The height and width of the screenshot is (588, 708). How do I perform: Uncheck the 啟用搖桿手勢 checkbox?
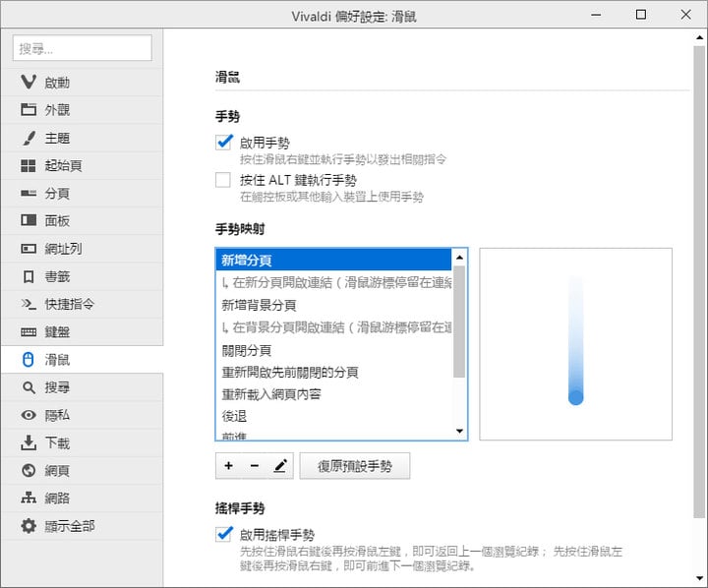pos(223,534)
